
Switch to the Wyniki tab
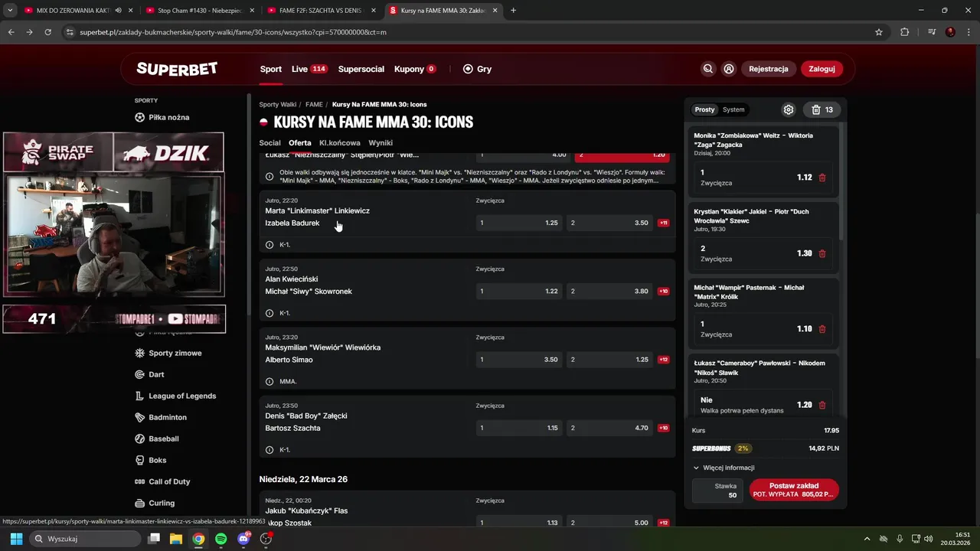(381, 143)
